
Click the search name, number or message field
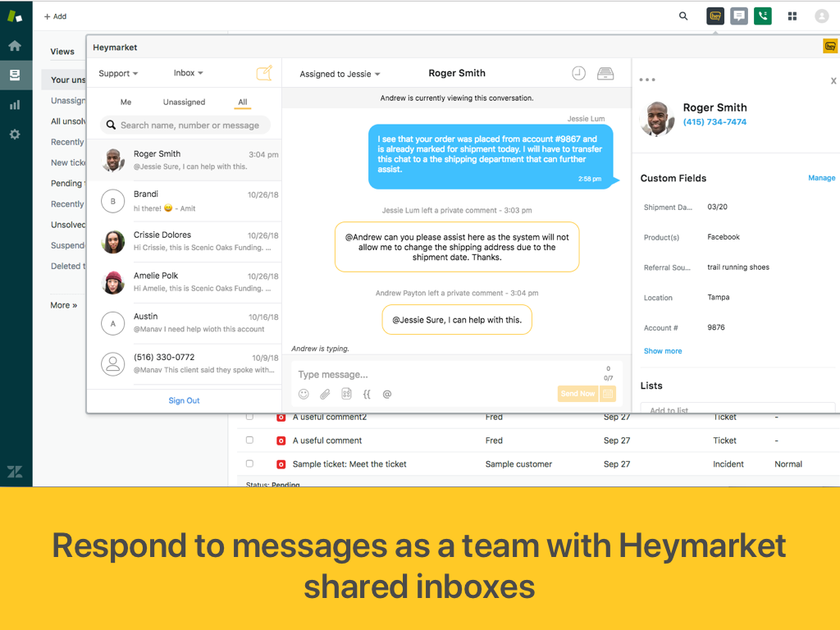click(x=189, y=126)
